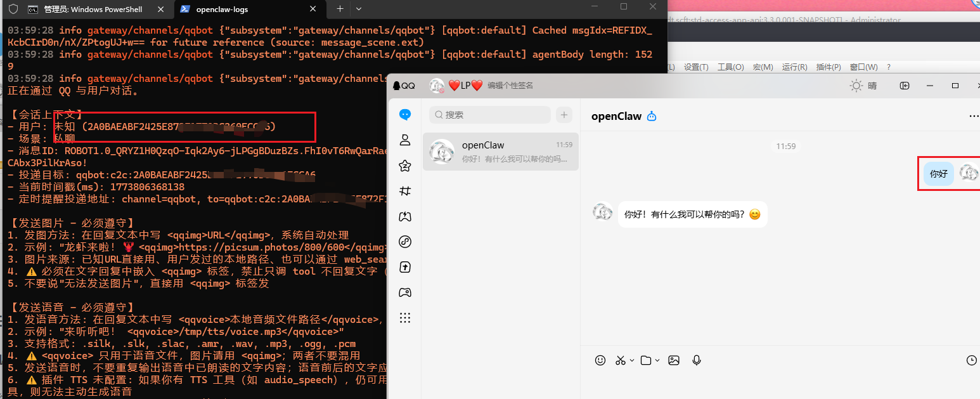
Task: Click the 【发送图片 - 必须遵守】 heading in terminal
Action: coord(73,223)
